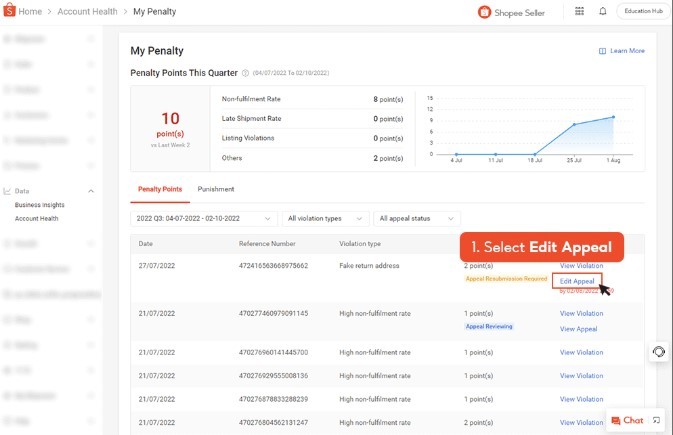Image resolution: width=673 pixels, height=435 pixels.
Task: Open the Chat button
Action: point(627,420)
